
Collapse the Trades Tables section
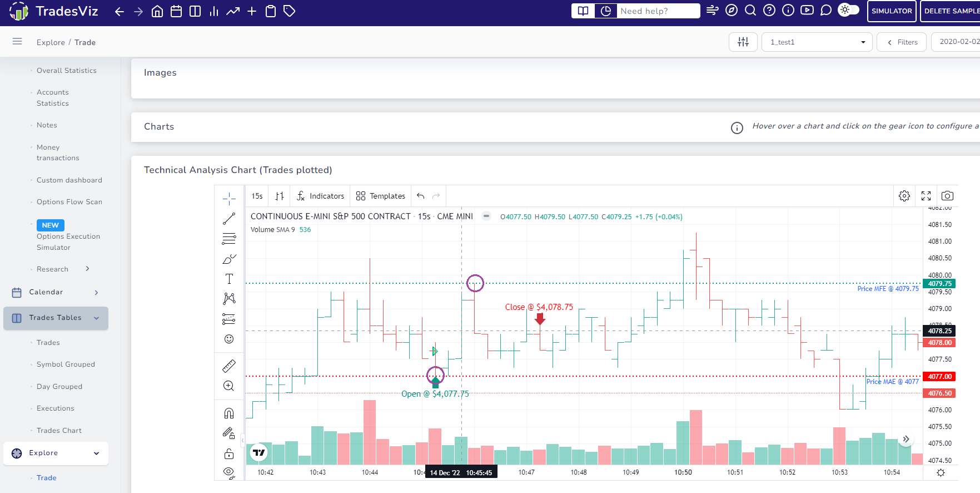56,318
